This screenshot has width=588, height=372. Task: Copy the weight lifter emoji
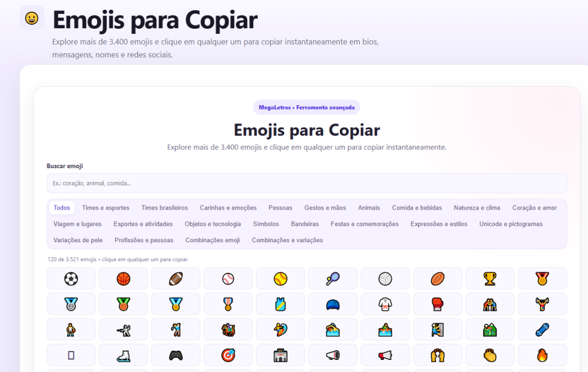point(542,304)
